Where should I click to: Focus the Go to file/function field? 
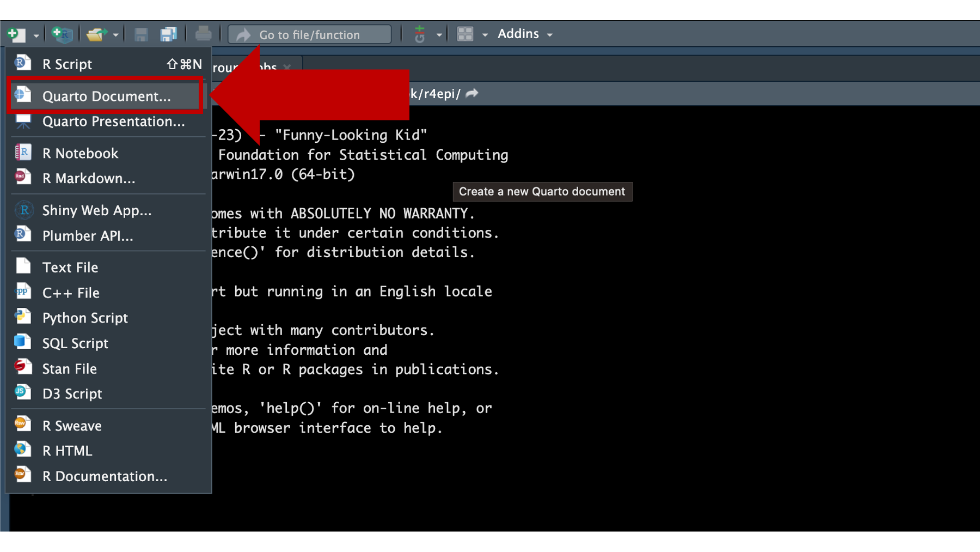click(310, 34)
